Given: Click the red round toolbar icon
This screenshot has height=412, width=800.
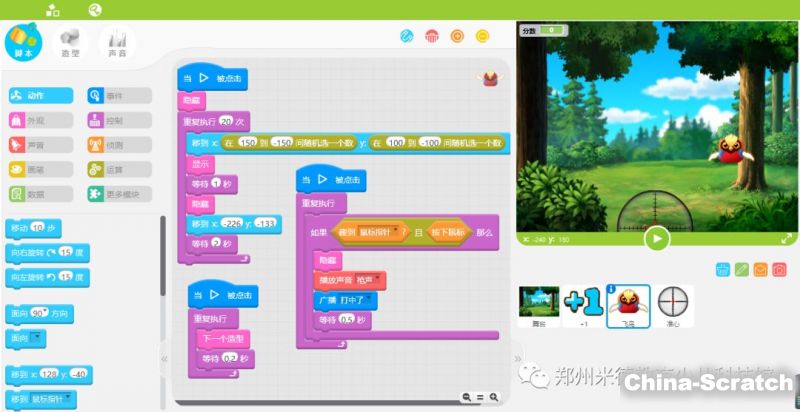Looking at the screenshot, I should coord(432,36).
